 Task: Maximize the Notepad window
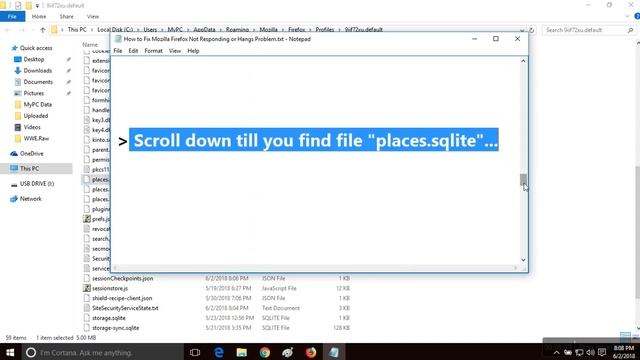[496, 39]
